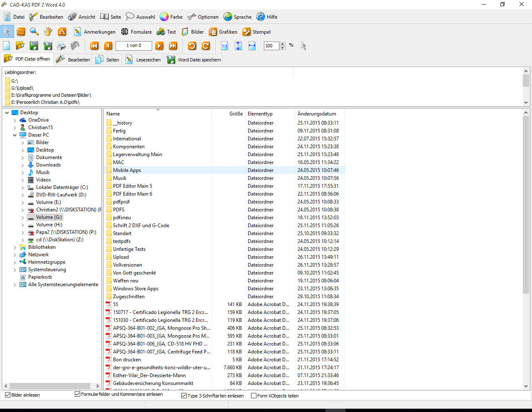
Task: Jump to first page button
Action: tap(94, 46)
